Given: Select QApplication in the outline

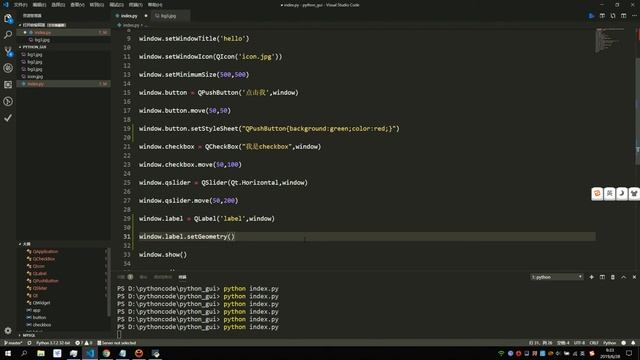Looking at the screenshot, I should 45,251.
